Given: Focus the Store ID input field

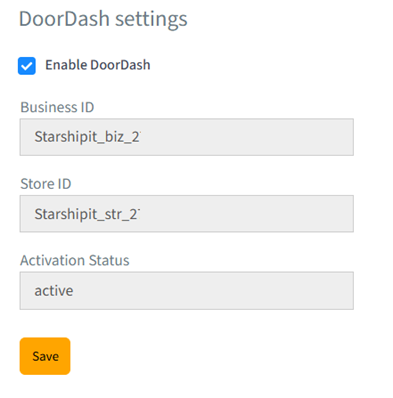Looking at the screenshot, I should click(187, 214).
